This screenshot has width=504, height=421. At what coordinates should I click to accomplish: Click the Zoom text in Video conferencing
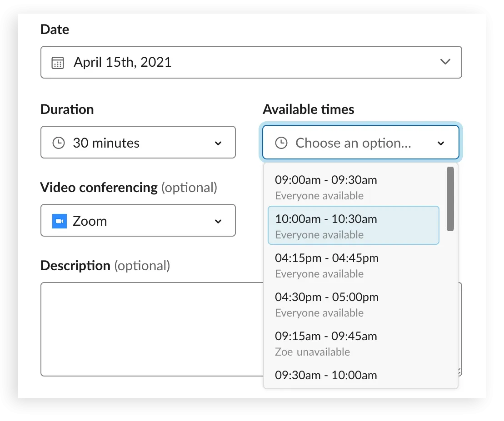point(90,221)
